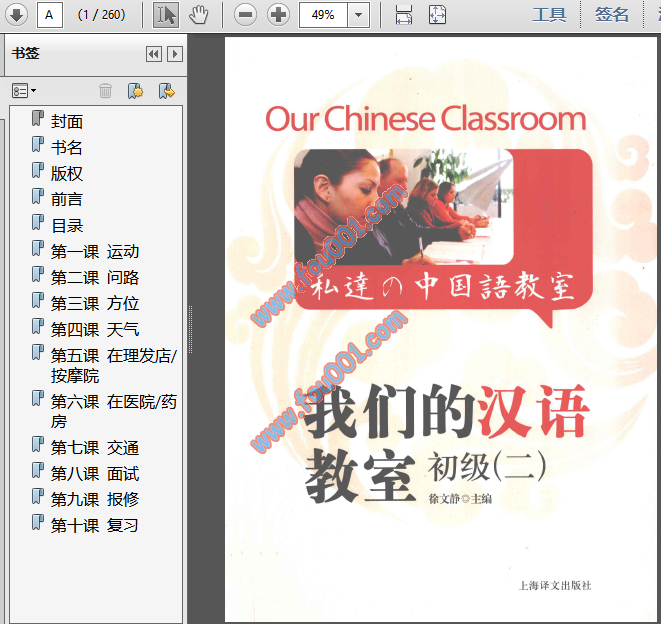661x624 pixels.
Task: Go to the 前言 bookmark
Action: 67,199
